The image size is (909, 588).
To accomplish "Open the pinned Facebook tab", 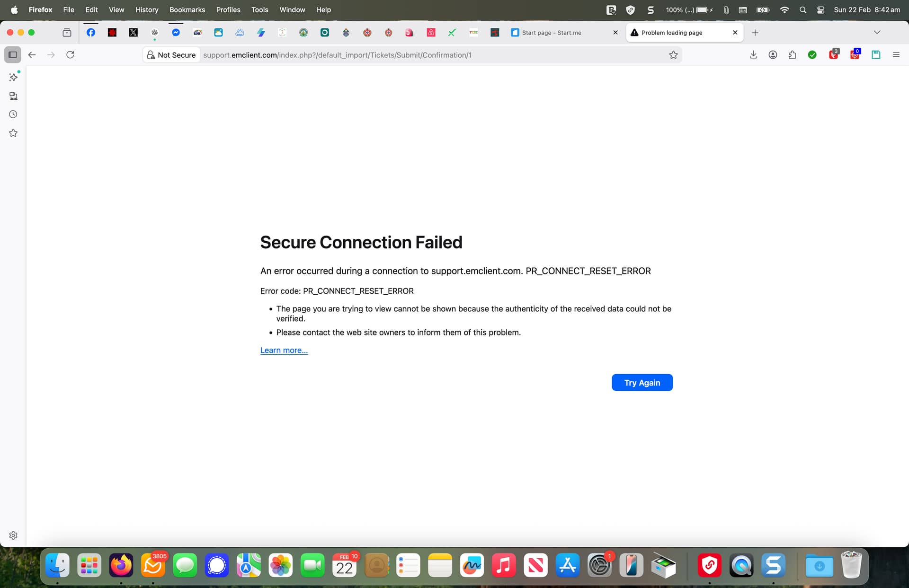I will tap(91, 33).
